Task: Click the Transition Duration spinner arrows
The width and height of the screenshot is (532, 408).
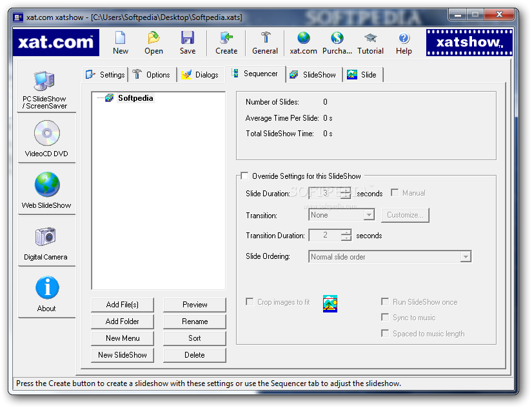Action: [346, 235]
